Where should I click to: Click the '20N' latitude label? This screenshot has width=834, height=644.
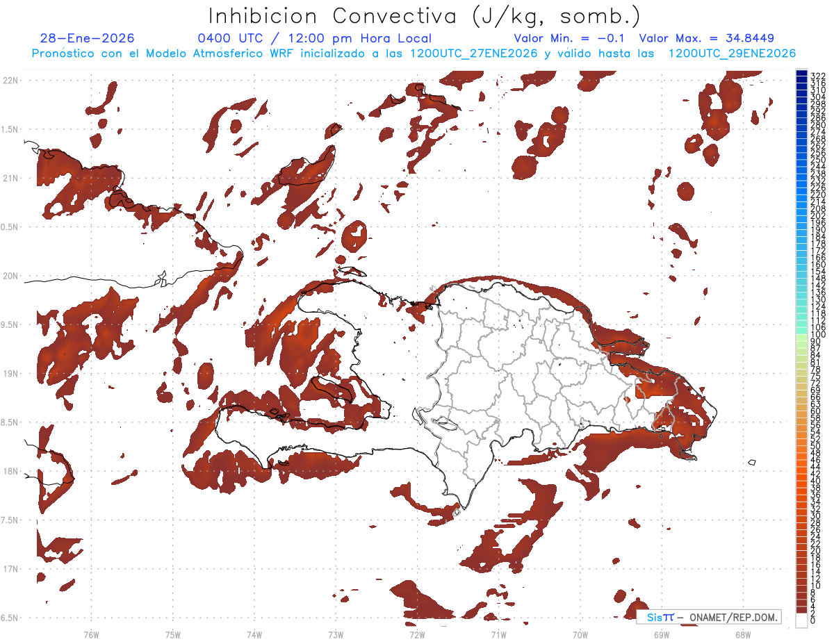10,276
